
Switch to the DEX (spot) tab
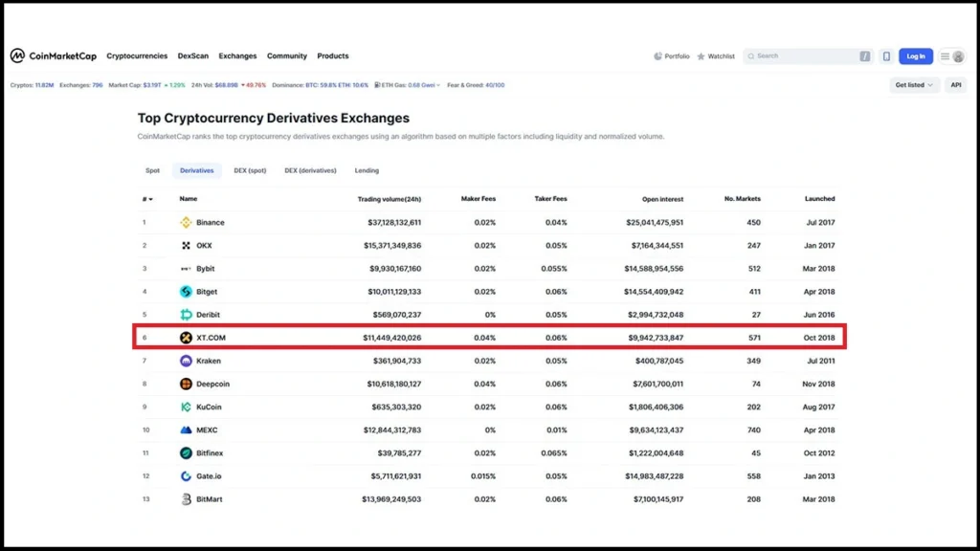point(250,170)
